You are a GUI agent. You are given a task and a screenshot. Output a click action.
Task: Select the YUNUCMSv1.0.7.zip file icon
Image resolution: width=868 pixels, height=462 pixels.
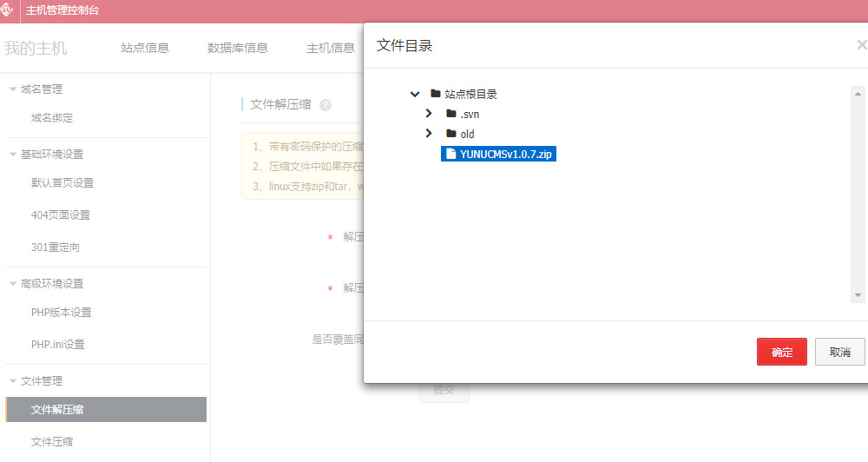point(450,154)
